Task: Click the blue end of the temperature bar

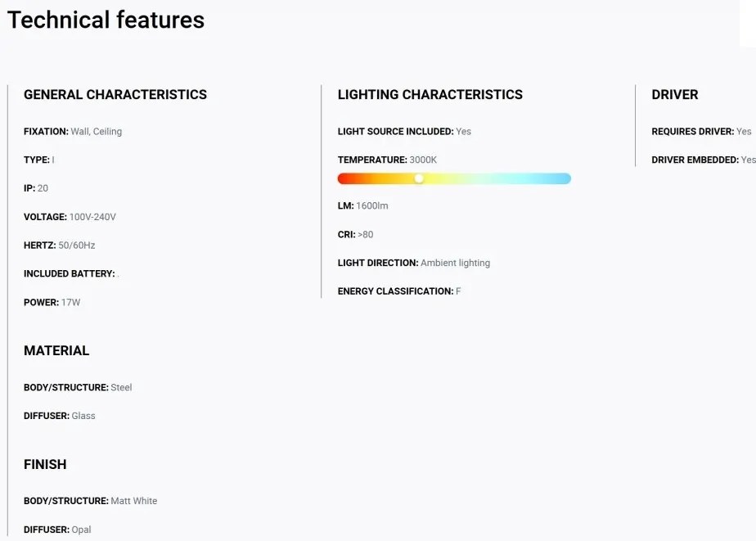Action: tap(565, 179)
